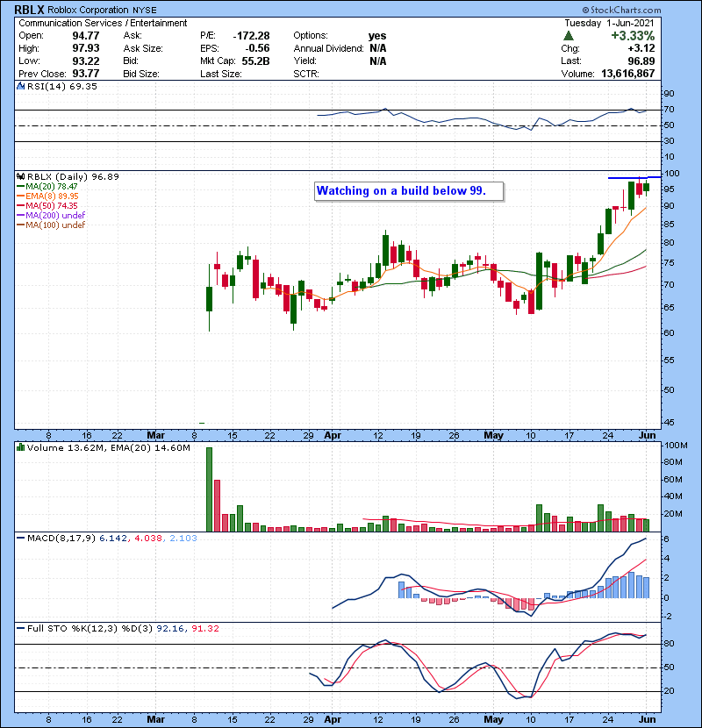Image resolution: width=702 pixels, height=728 pixels.
Task: Click the blue resistance line near 99
Action: (634, 177)
